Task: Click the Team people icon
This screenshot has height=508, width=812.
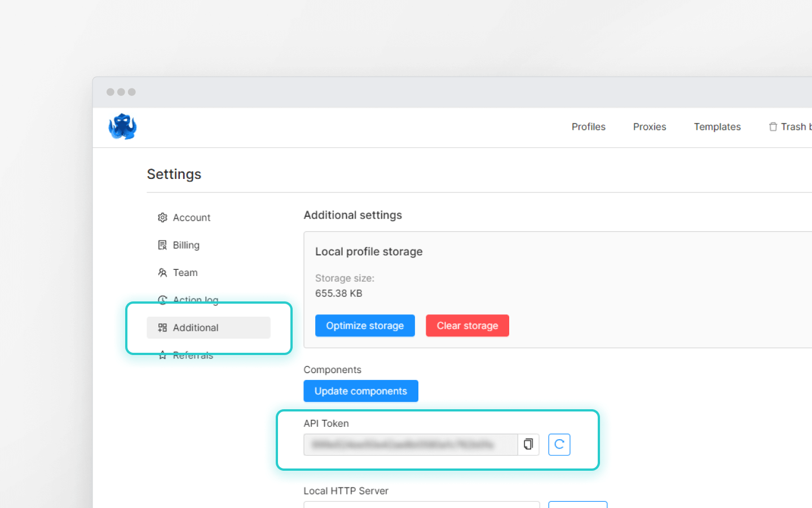Action: click(162, 273)
